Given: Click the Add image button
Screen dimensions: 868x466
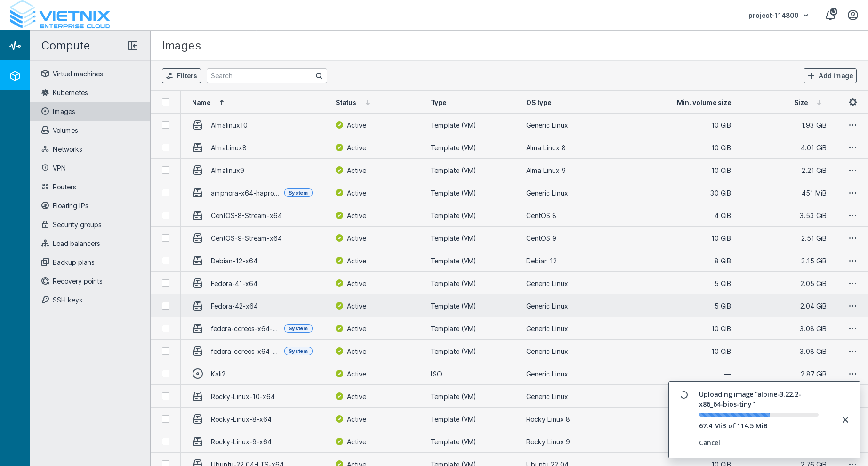Looking at the screenshot, I should (x=830, y=76).
